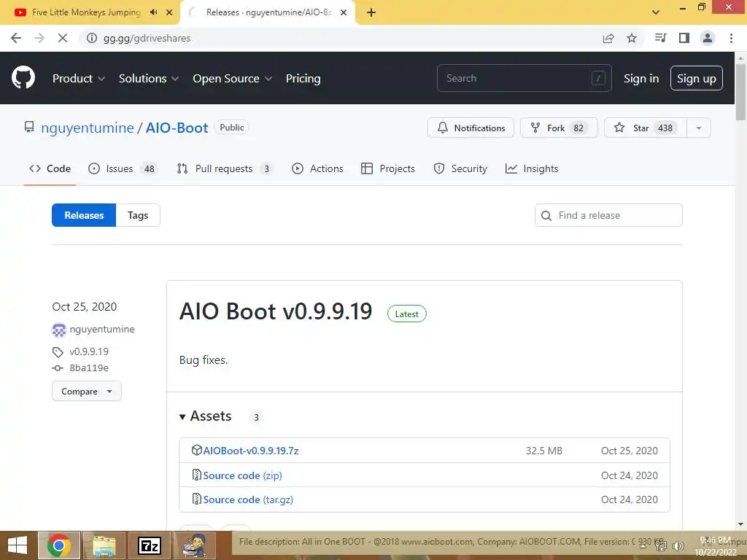The image size is (747, 560).
Task: Open the nguyentumine owner link
Action: click(x=88, y=128)
